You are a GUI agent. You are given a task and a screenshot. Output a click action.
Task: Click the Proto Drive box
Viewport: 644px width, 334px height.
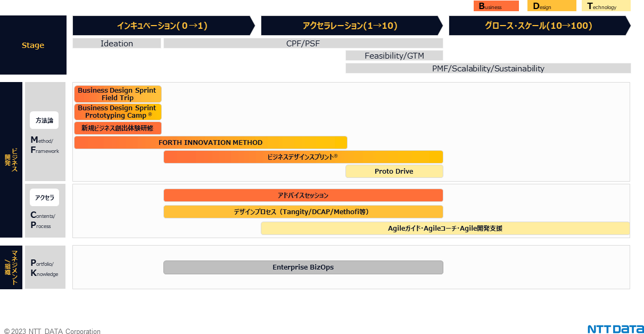tap(394, 172)
